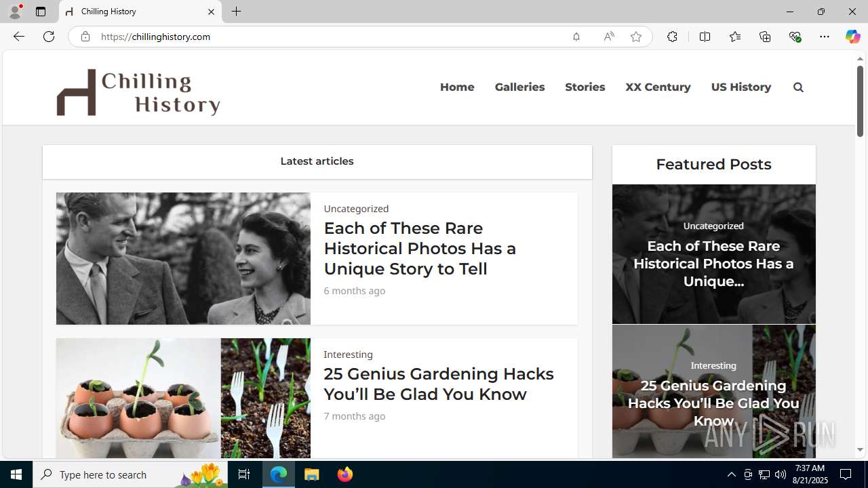
Task: Open featured post Each of These Rare
Action: click(x=713, y=264)
